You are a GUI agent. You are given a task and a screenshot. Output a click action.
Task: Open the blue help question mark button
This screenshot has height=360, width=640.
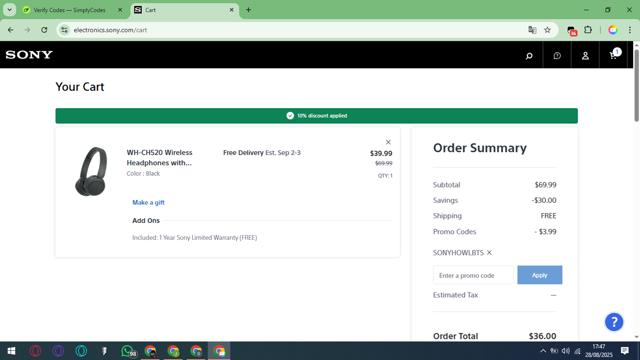614,322
